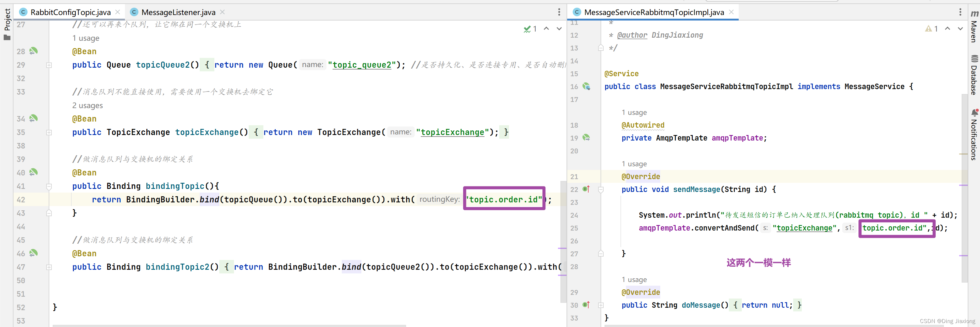Collapse fold end marker at line 43

(49, 213)
